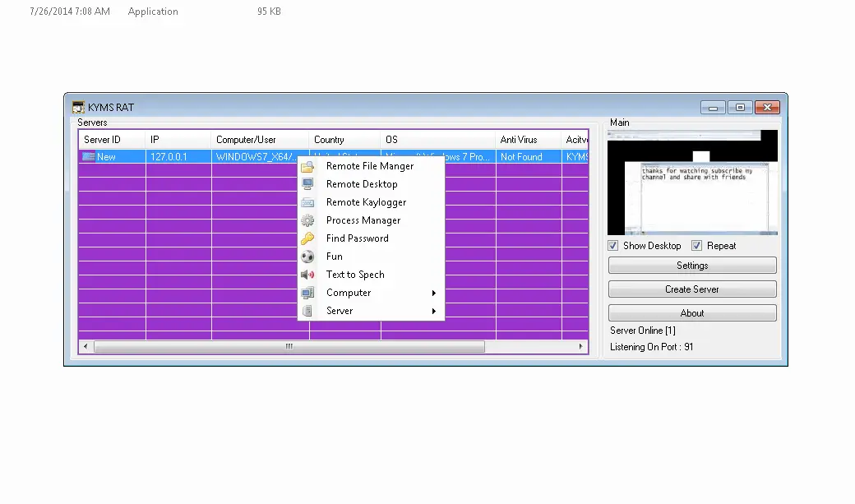The image size is (855, 504).
Task: Activate the Text to Spech speaker icon
Action: coord(307,275)
